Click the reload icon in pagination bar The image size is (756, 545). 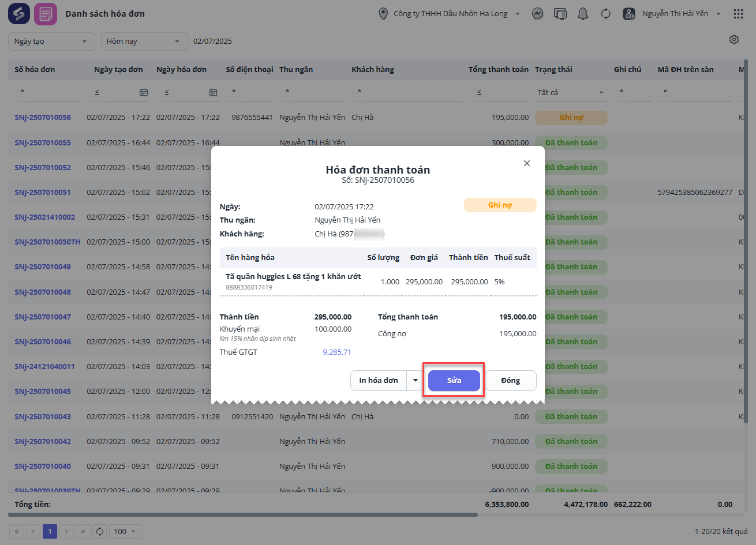tap(100, 531)
